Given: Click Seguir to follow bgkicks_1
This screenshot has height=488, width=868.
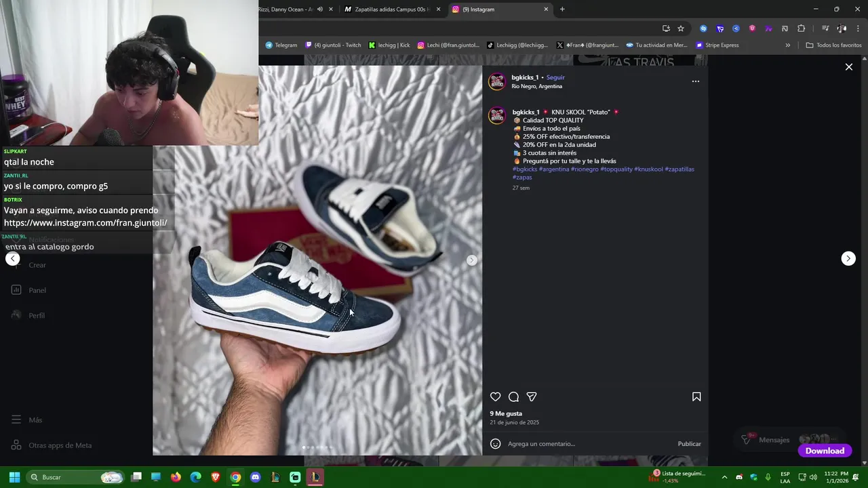Looking at the screenshot, I should 555,77.
